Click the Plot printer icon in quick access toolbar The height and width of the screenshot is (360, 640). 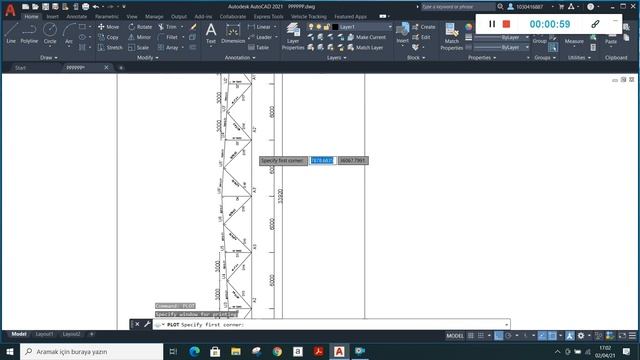[x=85, y=7]
